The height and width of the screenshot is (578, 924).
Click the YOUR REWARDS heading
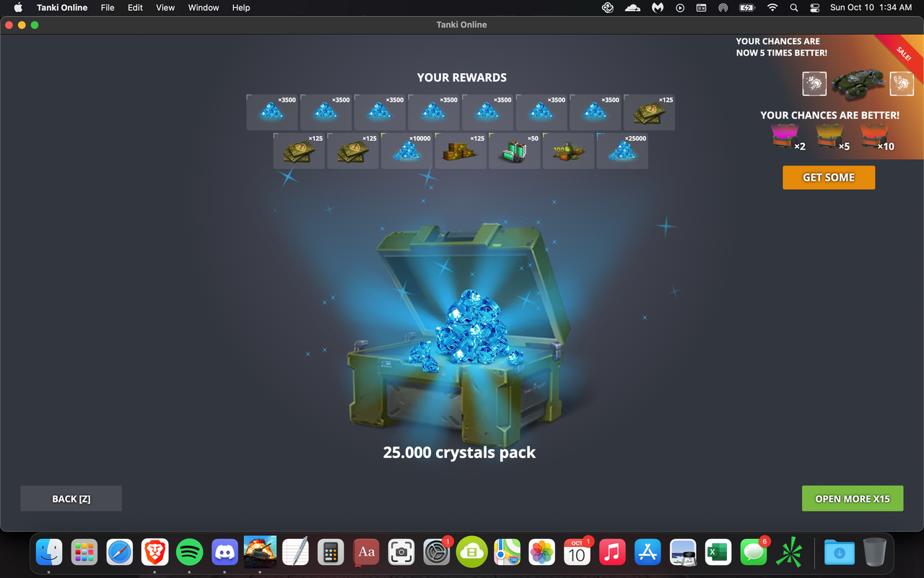pyautogui.click(x=462, y=77)
